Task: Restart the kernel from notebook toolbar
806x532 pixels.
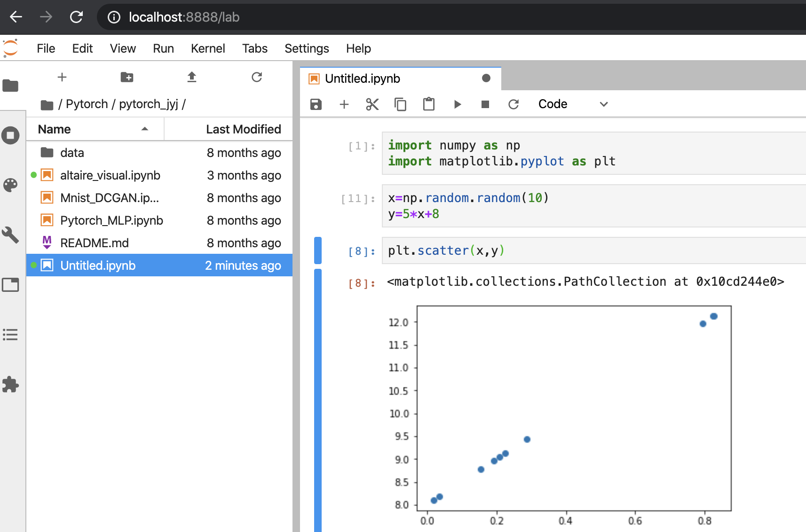Action: click(514, 104)
